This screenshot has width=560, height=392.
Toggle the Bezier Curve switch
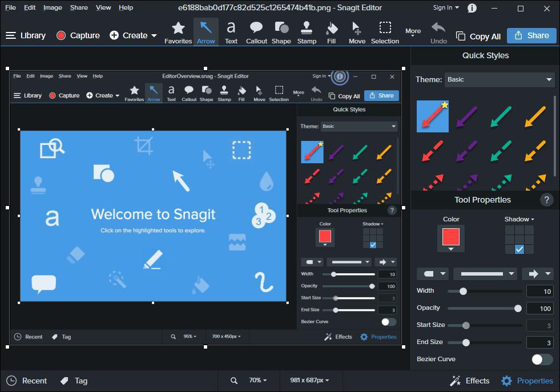(542, 359)
